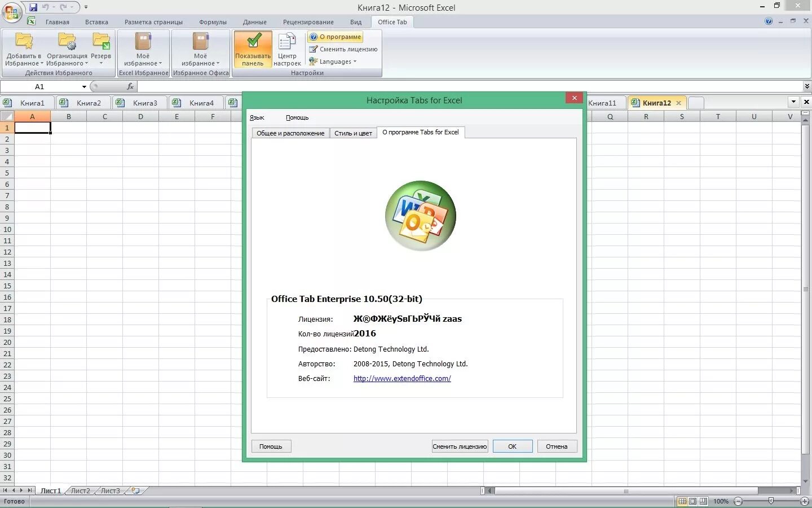Click the black X at tab bar end

806,102
